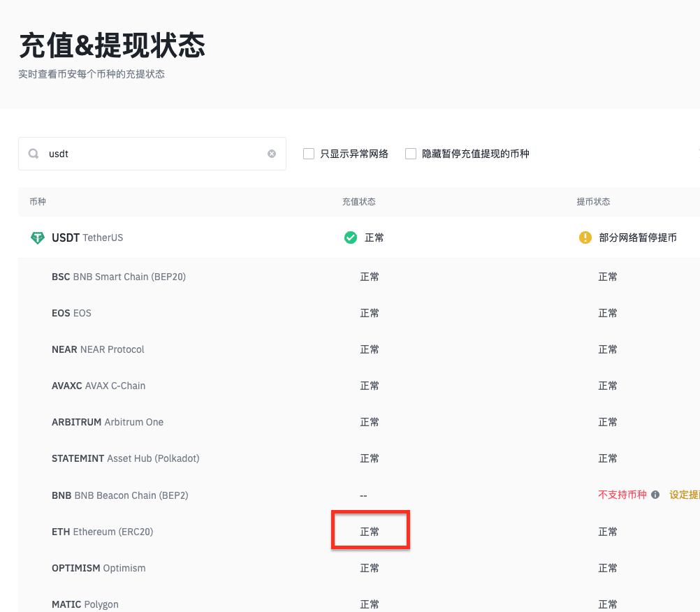Select BSC BNB Smart Chain (BEP20) row
Screen dimensions: 700x612
[359, 277]
